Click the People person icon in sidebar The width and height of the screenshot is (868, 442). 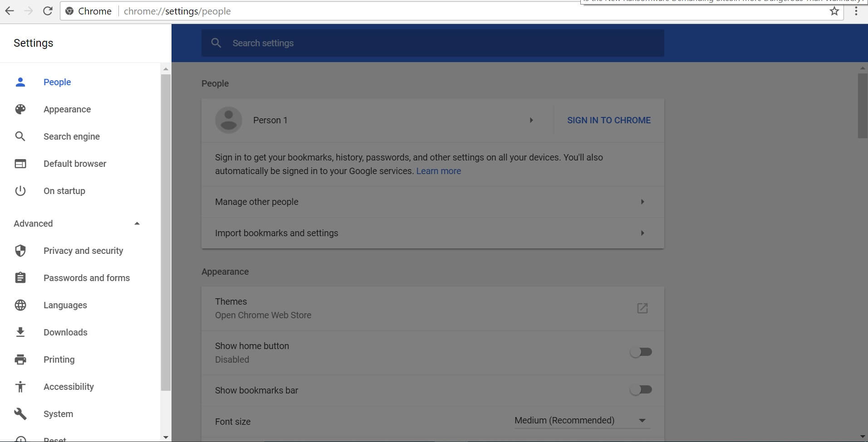coord(20,82)
